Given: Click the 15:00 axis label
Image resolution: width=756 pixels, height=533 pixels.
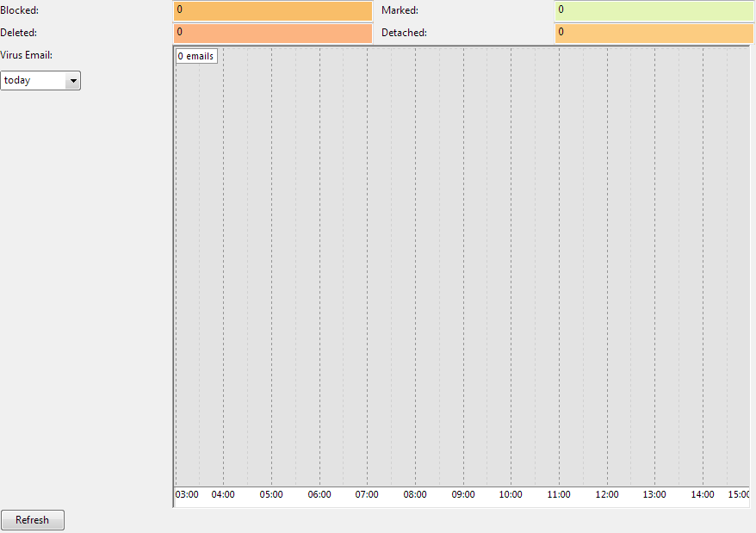Looking at the screenshot, I should [x=740, y=494].
